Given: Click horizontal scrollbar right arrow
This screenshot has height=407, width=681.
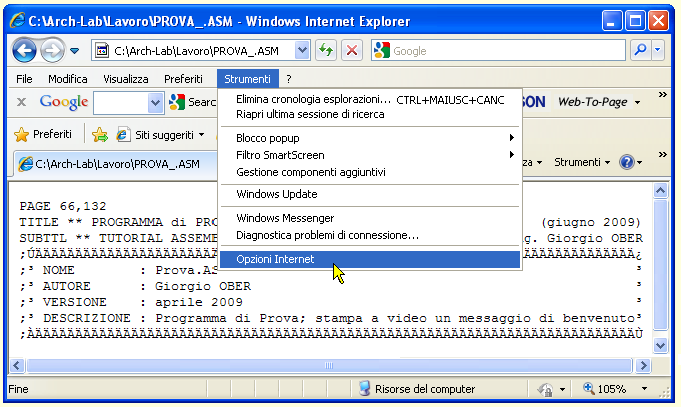Looking at the screenshot, I should 643,366.
